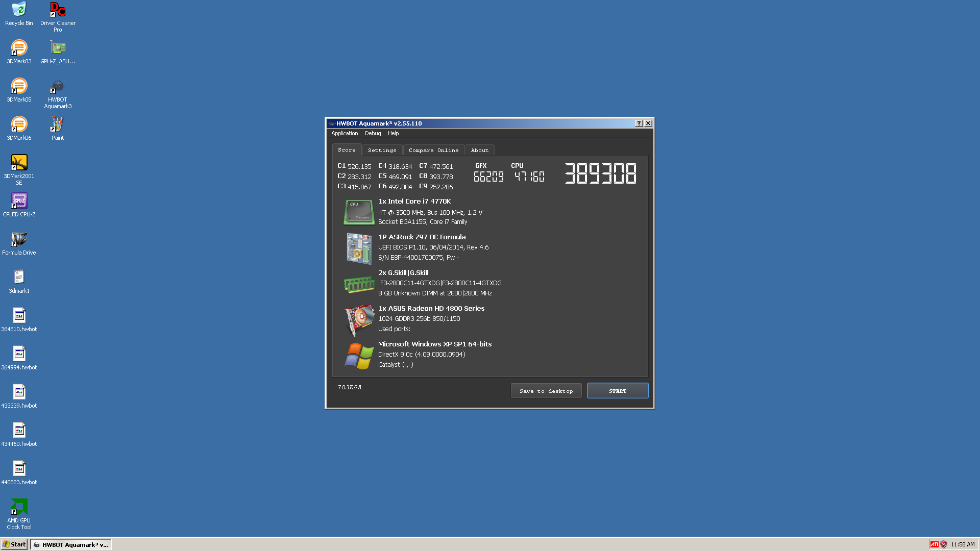The image size is (980, 551).
Task: Switch to the About tab
Action: (x=479, y=150)
